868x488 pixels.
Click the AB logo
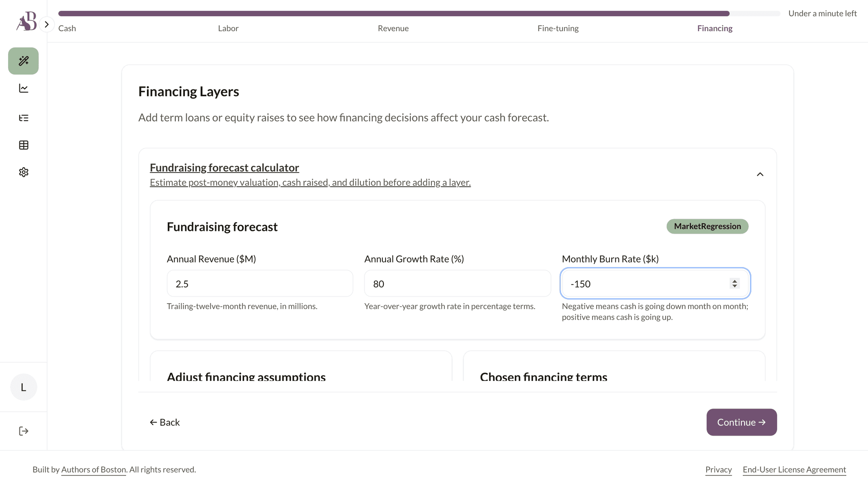click(27, 21)
